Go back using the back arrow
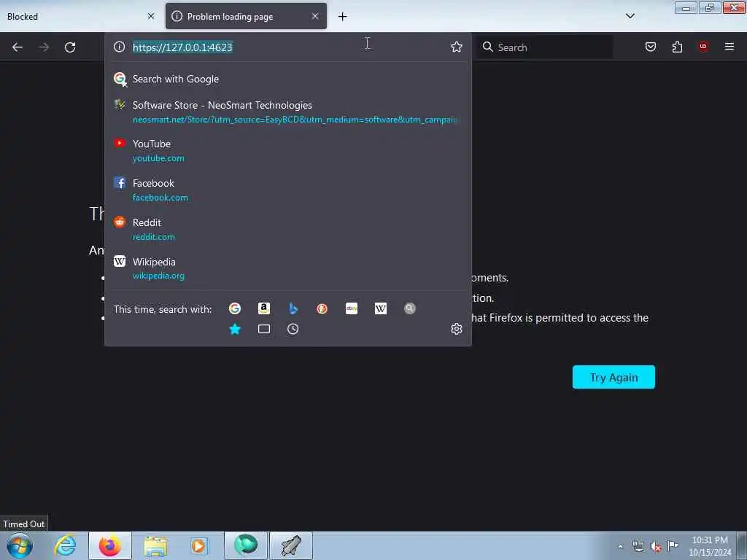The width and height of the screenshot is (747, 560). click(18, 47)
